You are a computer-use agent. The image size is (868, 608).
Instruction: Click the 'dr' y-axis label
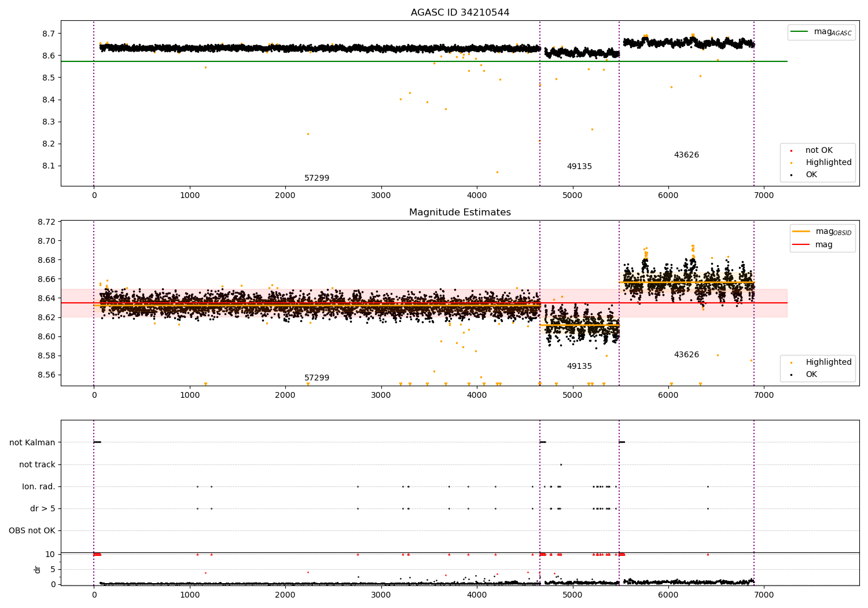(38, 569)
